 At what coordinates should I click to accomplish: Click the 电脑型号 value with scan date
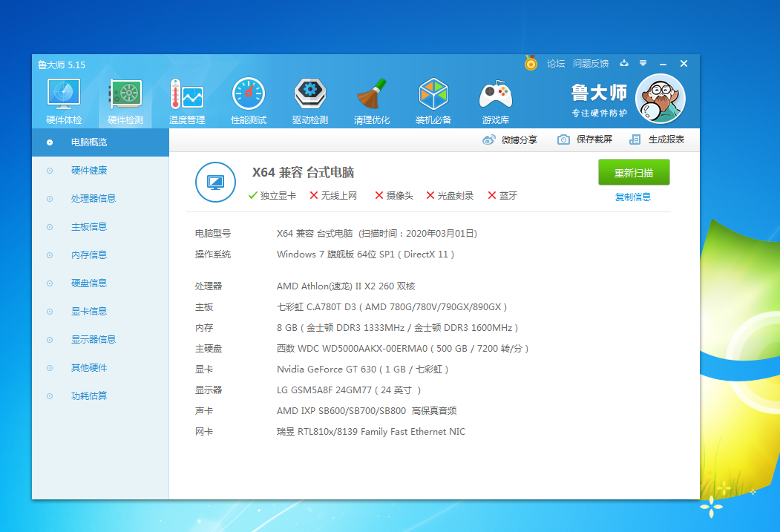377,234
